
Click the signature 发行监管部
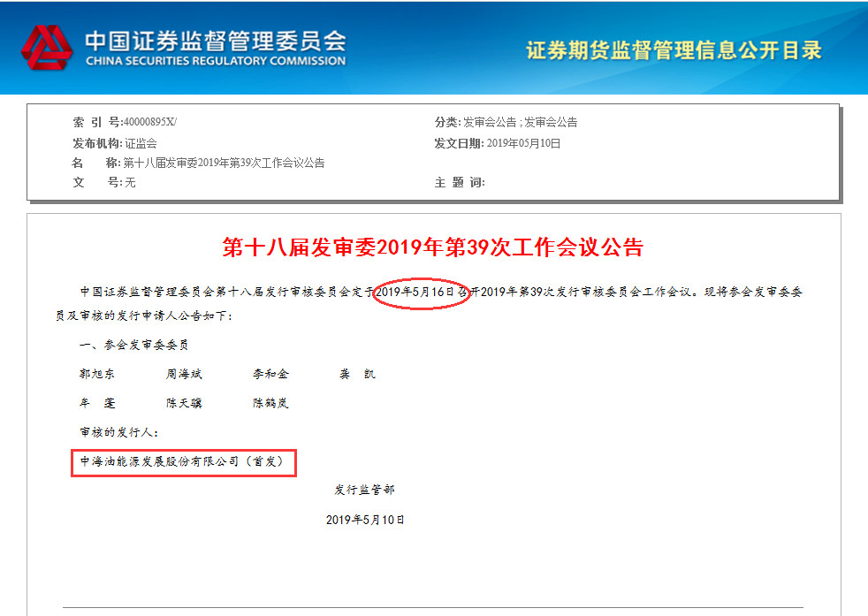[x=364, y=490]
